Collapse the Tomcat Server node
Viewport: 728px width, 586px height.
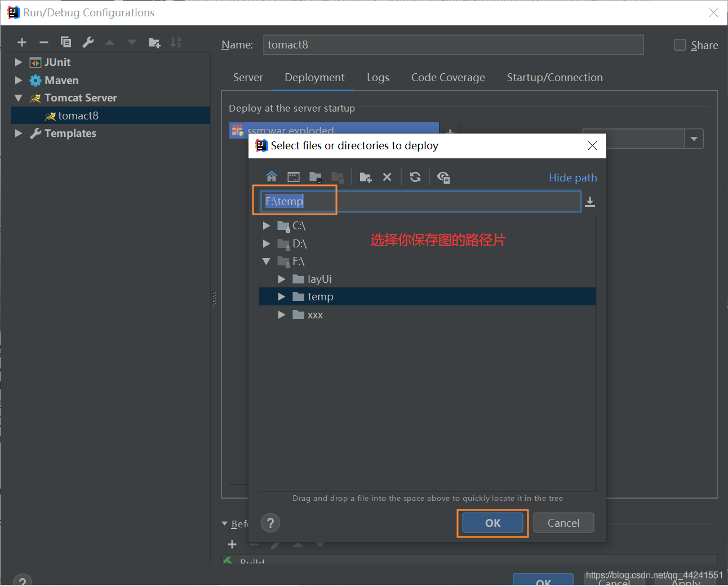pos(19,97)
